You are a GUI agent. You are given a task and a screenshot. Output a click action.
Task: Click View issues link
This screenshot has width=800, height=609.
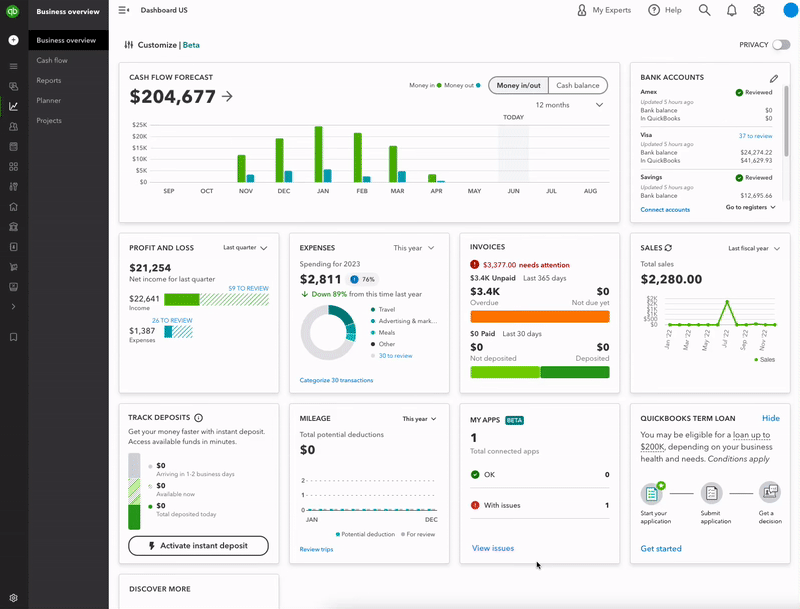pos(493,548)
